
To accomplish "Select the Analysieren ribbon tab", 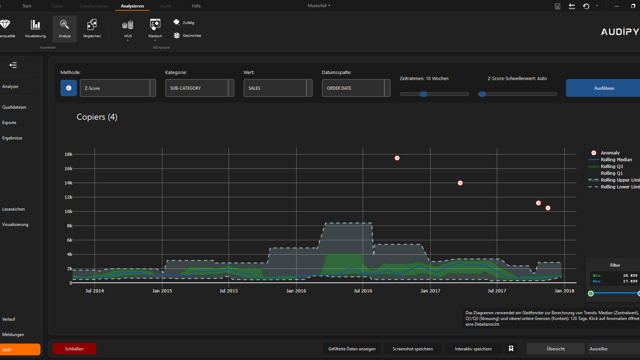I will (x=132, y=6).
